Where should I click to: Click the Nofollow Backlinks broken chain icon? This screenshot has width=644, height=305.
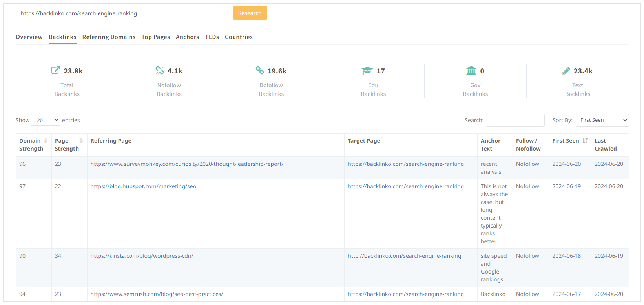click(x=160, y=70)
